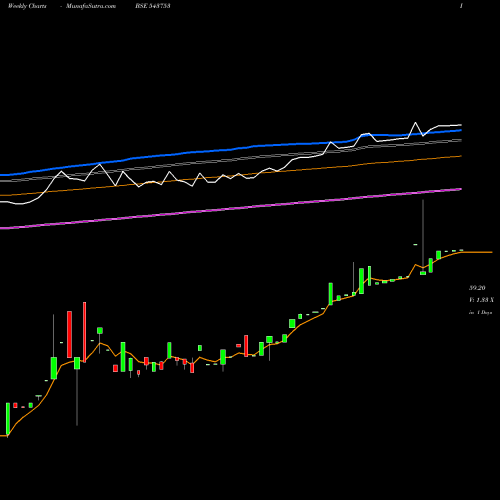The image size is (500, 500).
Task: Click the volume value starting 'V:'
Action: (x=481, y=300)
